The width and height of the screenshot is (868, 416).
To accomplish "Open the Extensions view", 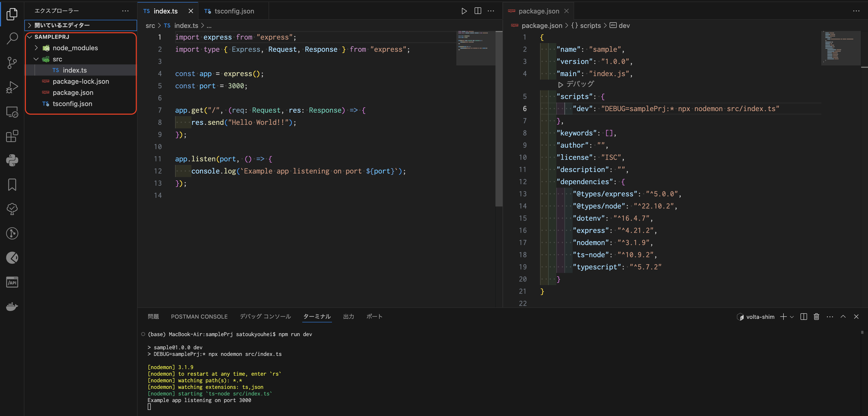I will 12,136.
